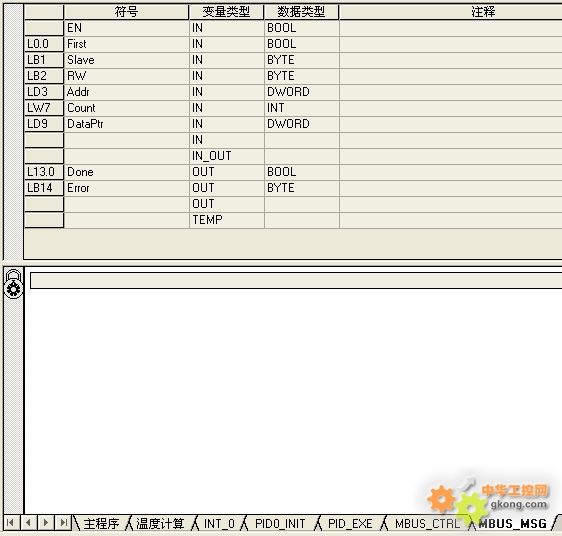This screenshot has width=562, height=536.
Task: Switch to the 主程序 tab
Action: click(x=101, y=523)
